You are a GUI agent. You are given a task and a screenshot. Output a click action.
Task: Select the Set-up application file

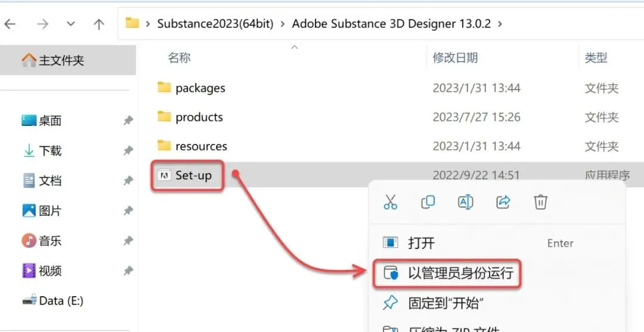pyautogui.click(x=193, y=176)
